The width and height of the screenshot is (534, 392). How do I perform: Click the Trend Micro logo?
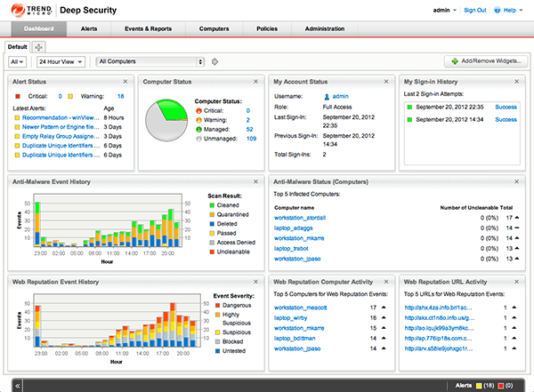(27, 11)
